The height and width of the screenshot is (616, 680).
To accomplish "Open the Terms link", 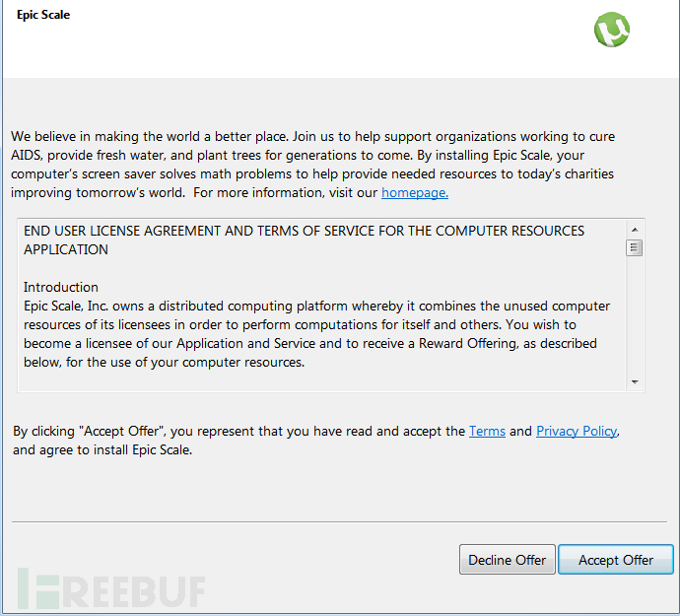I will pos(487,431).
